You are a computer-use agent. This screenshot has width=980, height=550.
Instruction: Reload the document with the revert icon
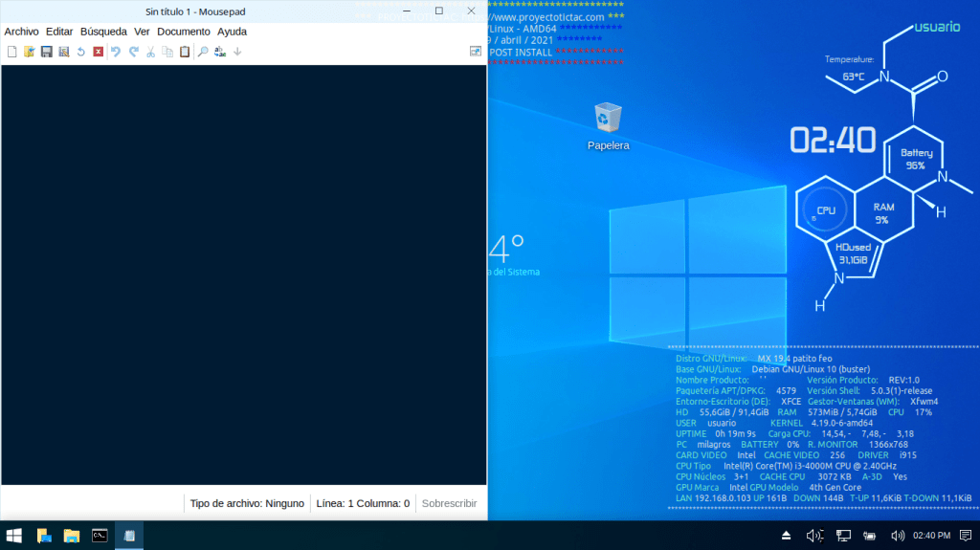point(80,52)
